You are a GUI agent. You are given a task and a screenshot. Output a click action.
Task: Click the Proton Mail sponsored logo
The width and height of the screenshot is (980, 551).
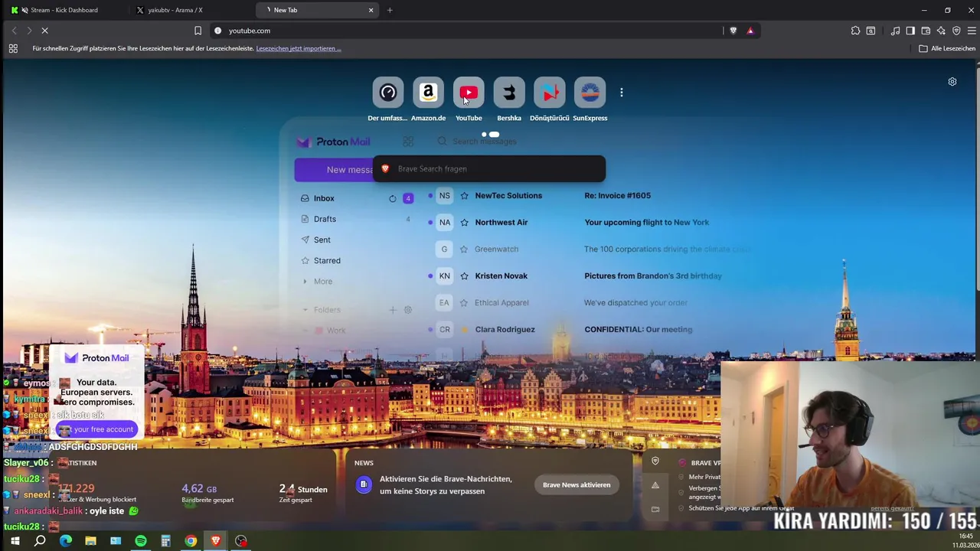(96, 357)
